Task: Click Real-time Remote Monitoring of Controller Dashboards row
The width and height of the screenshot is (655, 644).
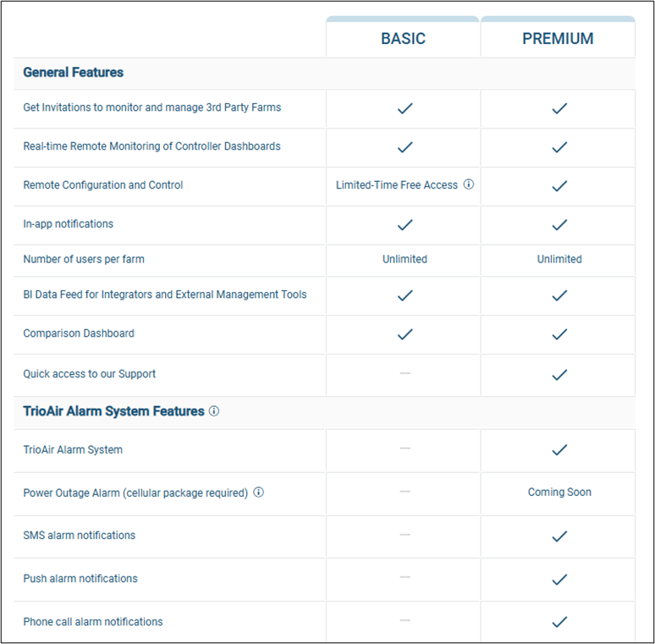Action: (x=151, y=146)
